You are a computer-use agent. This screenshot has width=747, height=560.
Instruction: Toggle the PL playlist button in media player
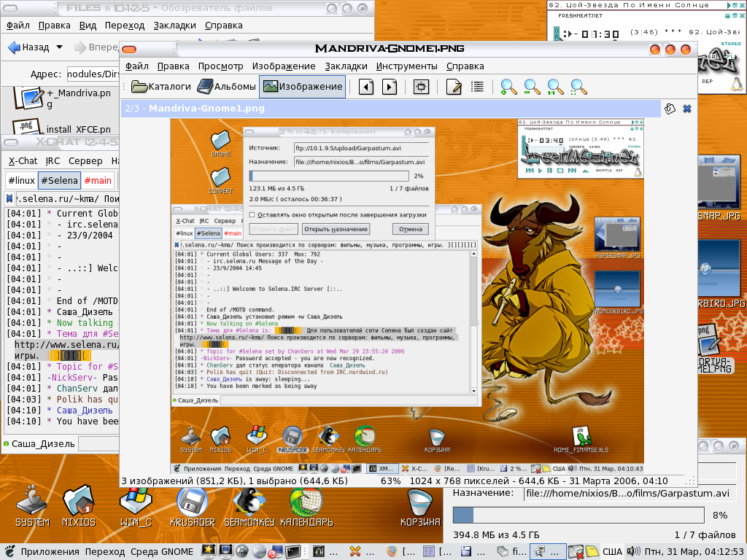tap(732, 57)
